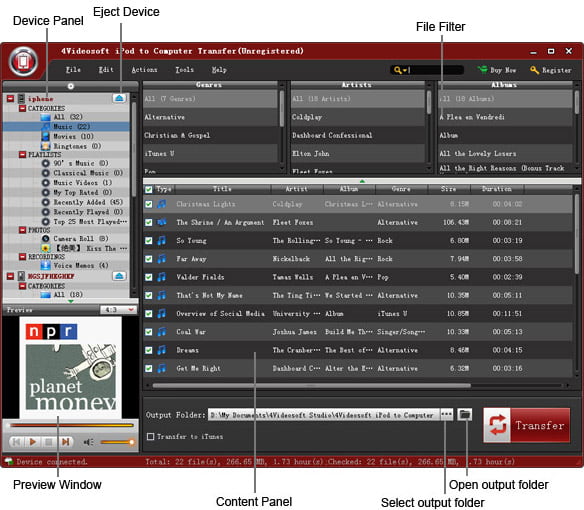Click type icon for The Shrine row
The height and width of the screenshot is (510, 584).
coord(162,222)
